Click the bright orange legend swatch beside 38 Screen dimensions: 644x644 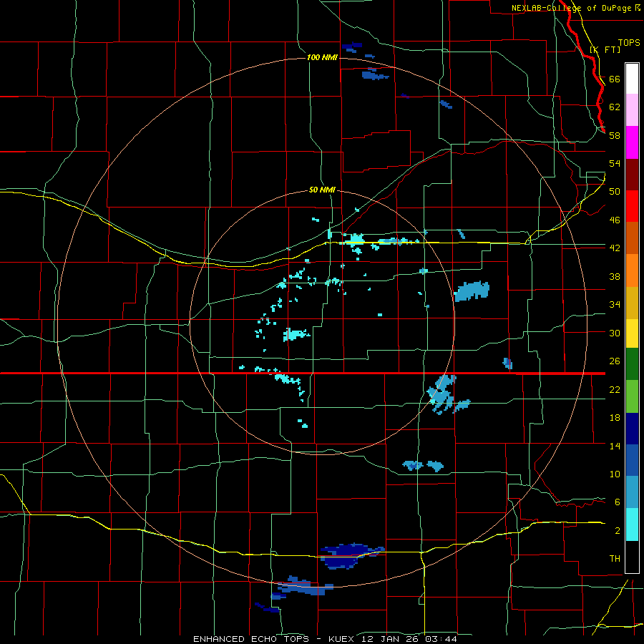click(x=632, y=270)
